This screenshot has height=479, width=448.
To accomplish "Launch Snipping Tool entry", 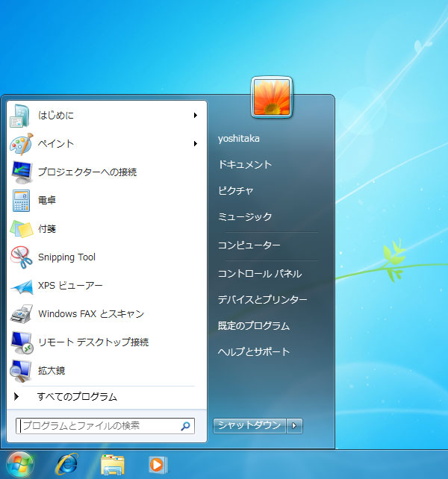I will click(x=107, y=257).
